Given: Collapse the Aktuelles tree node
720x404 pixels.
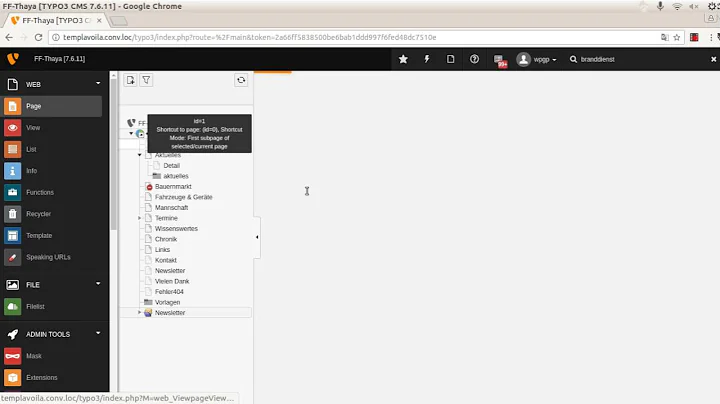Looking at the screenshot, I should (140, 155).
